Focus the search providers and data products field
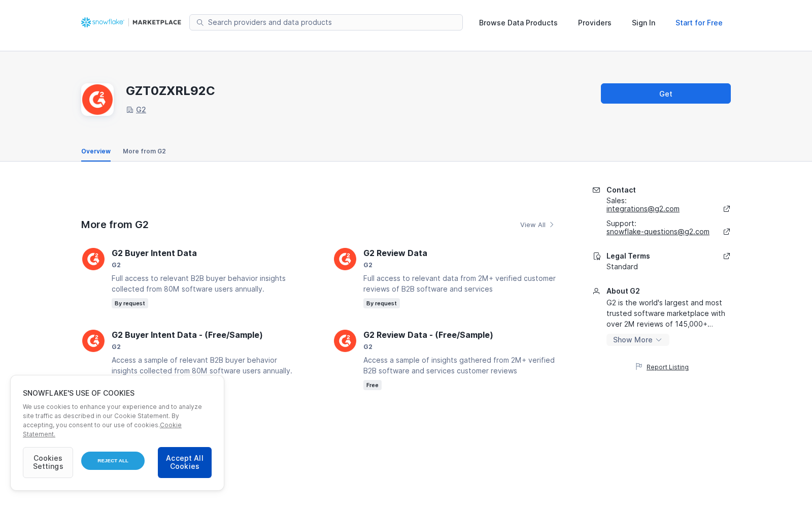Viewport: 812px width, 508px height. 326,22
